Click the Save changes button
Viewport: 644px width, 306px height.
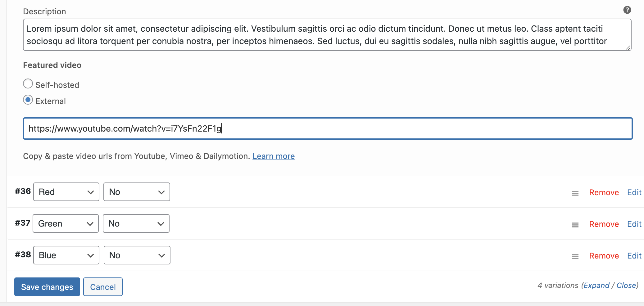click(47, 287)
